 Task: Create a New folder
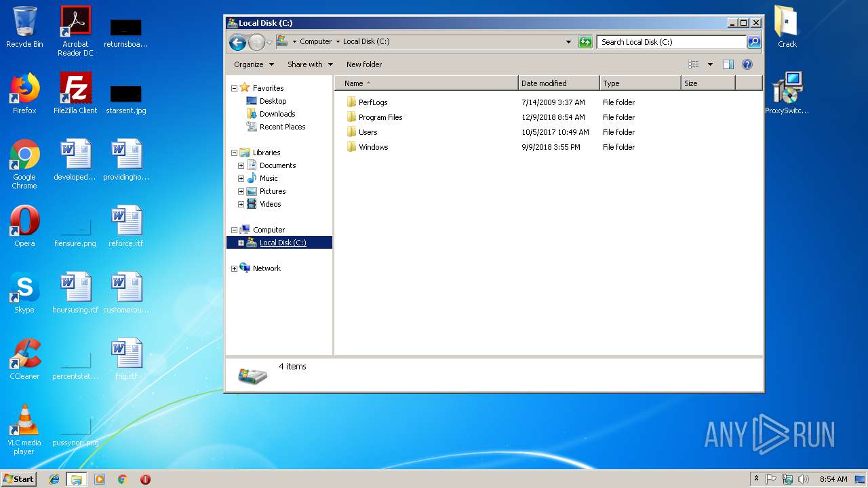[364, 64]
